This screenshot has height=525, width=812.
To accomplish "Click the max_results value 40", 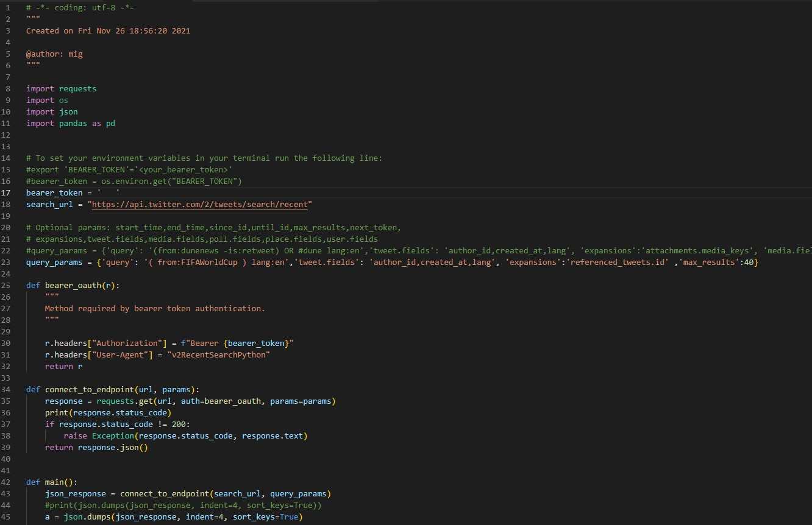I will pyautogui.click(x=748, y=262).
